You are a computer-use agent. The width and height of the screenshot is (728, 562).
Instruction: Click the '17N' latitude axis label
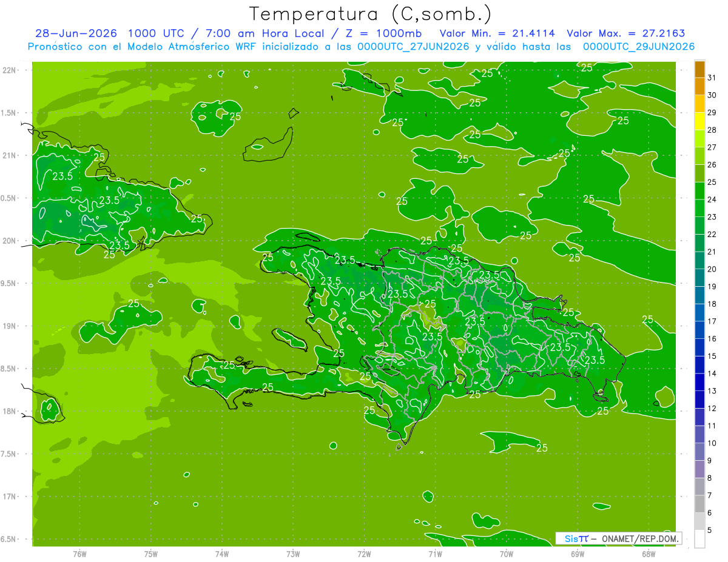pyautogui.click(x=10, y=497)
